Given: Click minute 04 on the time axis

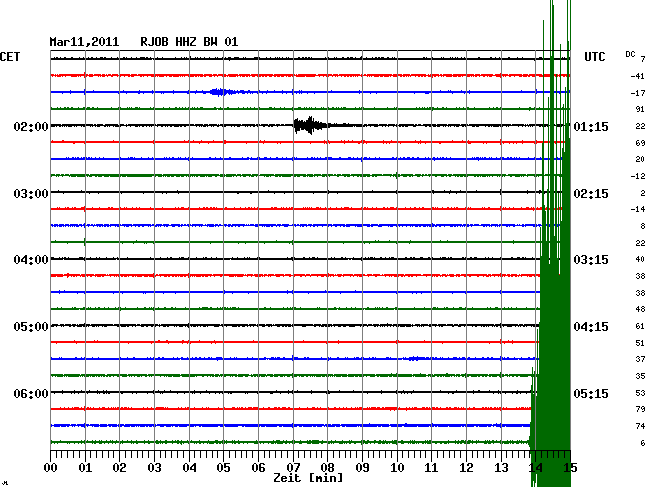Looking at the screenshot, I should click(x=189, y=468).
